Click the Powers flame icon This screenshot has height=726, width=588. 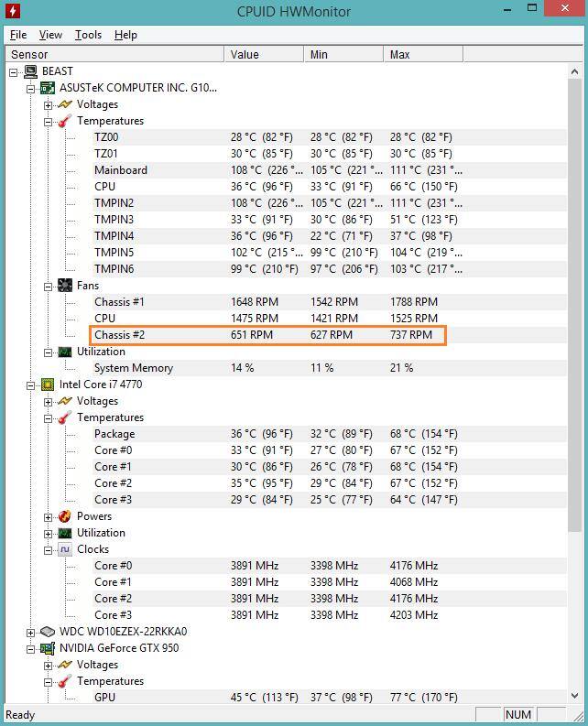pos(65,516)
